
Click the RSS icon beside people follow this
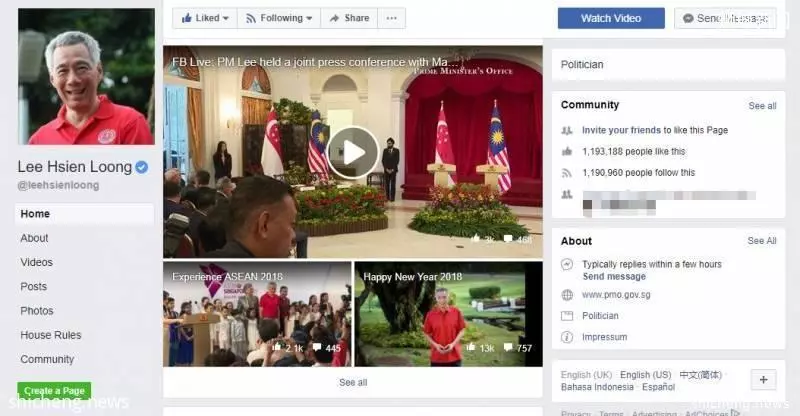pos(567,173)
